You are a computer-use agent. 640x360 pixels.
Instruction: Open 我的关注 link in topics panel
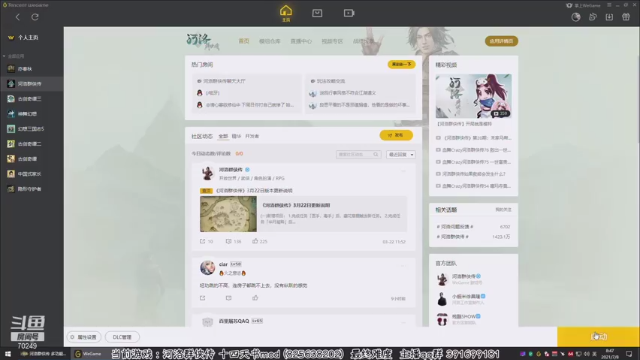point(503,210)
